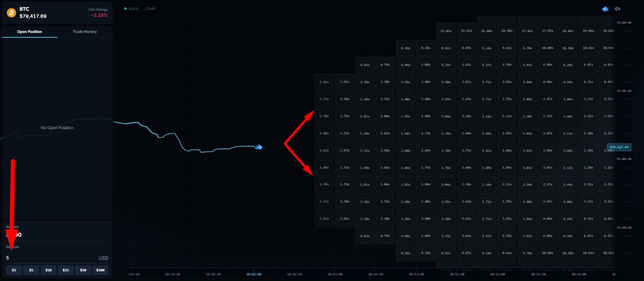Screen dimensions: 644x281
Task: Click the USD currency label
Action: click(103, 258)
